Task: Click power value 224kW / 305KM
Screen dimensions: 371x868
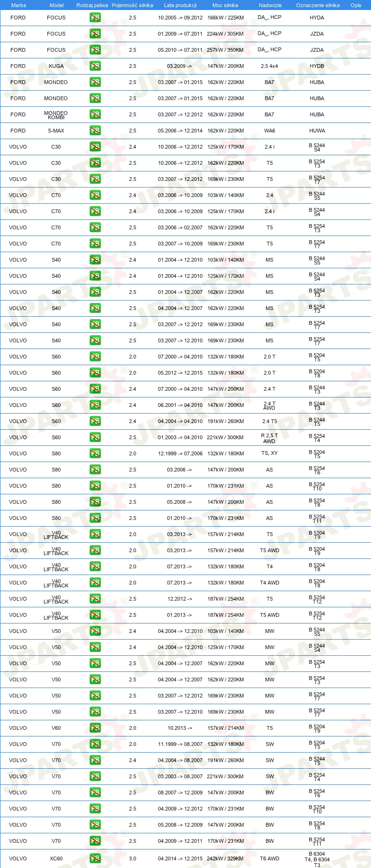Action: (x=225, y=34)
